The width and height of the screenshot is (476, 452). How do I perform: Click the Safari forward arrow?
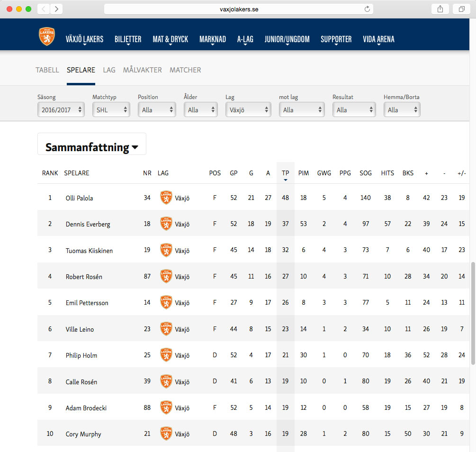pyautogui.click(x=56, y=9)
